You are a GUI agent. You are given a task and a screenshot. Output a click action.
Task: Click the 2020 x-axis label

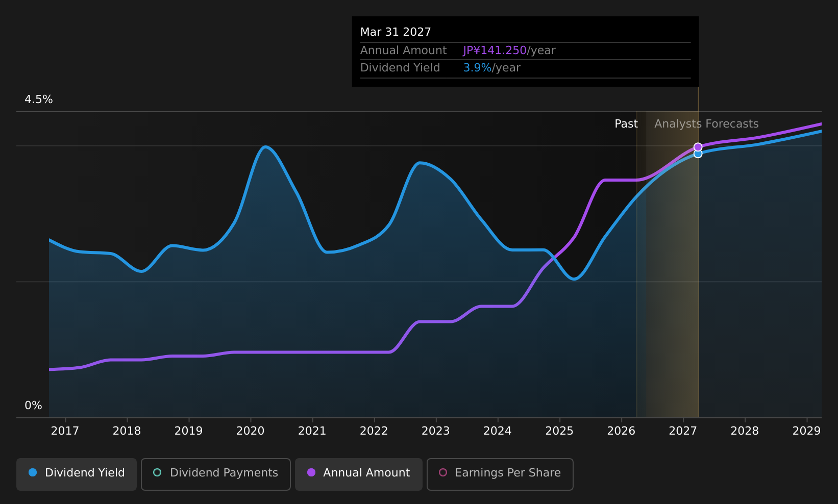[x=250, y=431]
